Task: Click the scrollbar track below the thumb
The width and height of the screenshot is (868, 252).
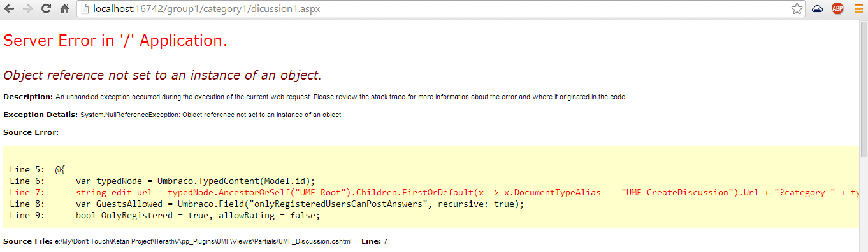Action: [864, 204]
